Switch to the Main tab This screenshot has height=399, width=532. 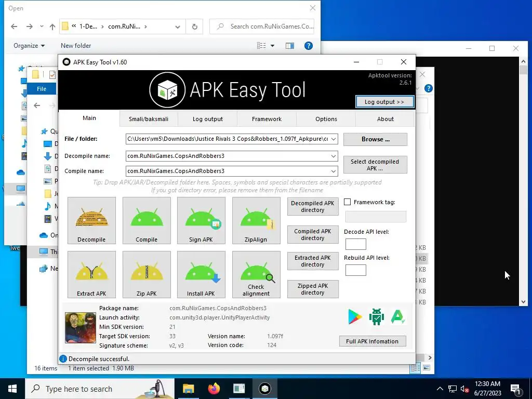tap(89, 118)
